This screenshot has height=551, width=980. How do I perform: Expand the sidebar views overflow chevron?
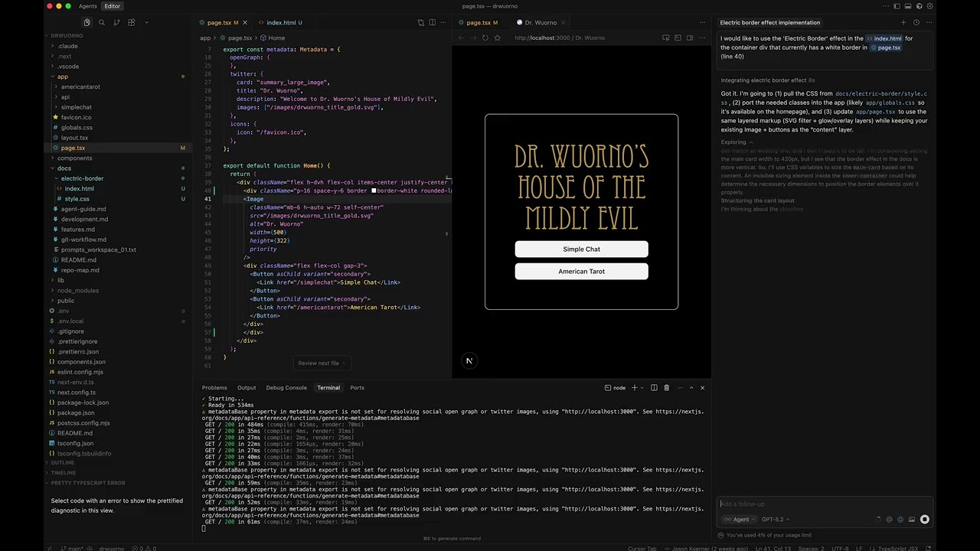[146, 22]
